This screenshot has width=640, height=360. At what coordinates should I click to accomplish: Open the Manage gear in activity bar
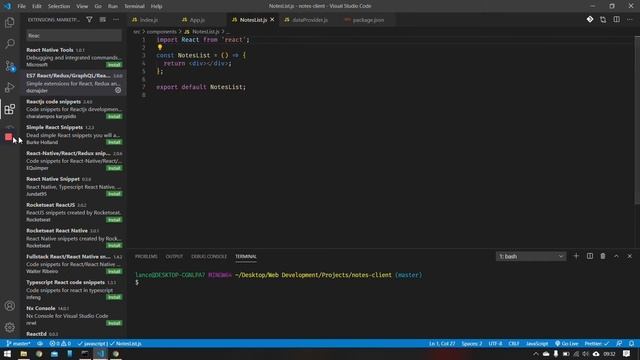[x=10, y=327]
